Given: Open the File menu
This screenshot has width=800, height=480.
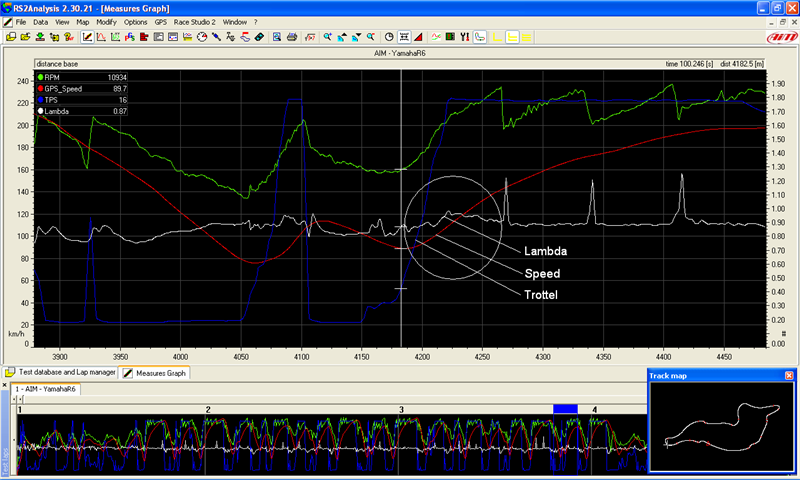Looking at the screenshot, I should point(21,22).
